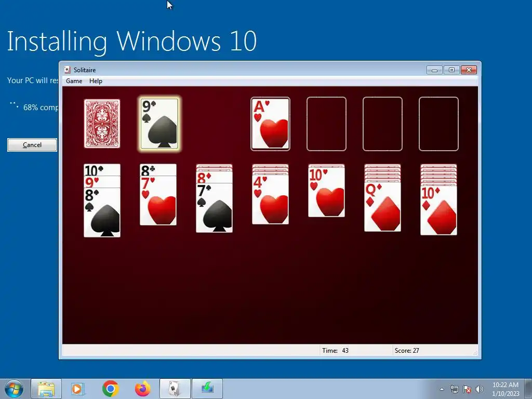The image size is (532, 399).
Task: Open the Help menu
Action: (x=96, y=81)
